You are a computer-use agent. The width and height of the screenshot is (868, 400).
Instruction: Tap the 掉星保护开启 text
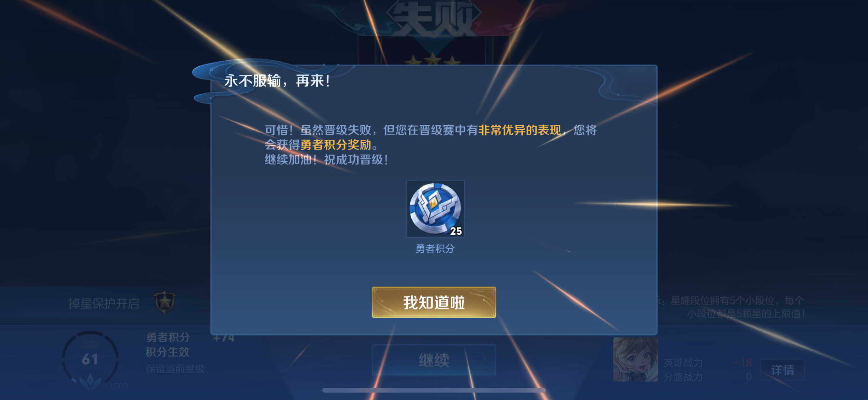point(104,303)
